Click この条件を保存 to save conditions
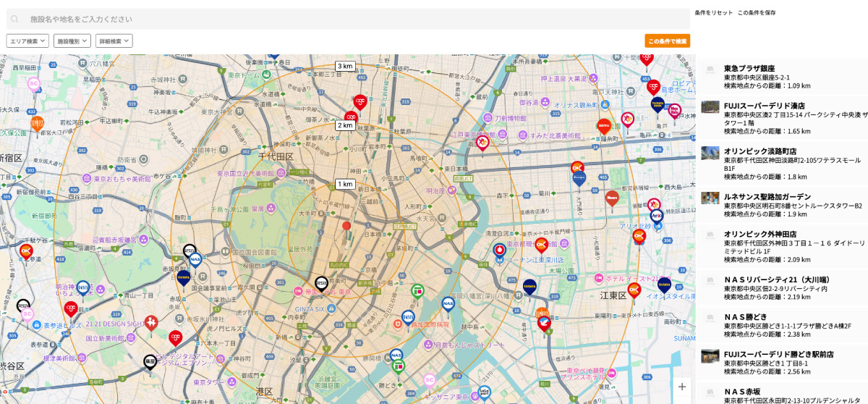 click(x=757, y=13)
